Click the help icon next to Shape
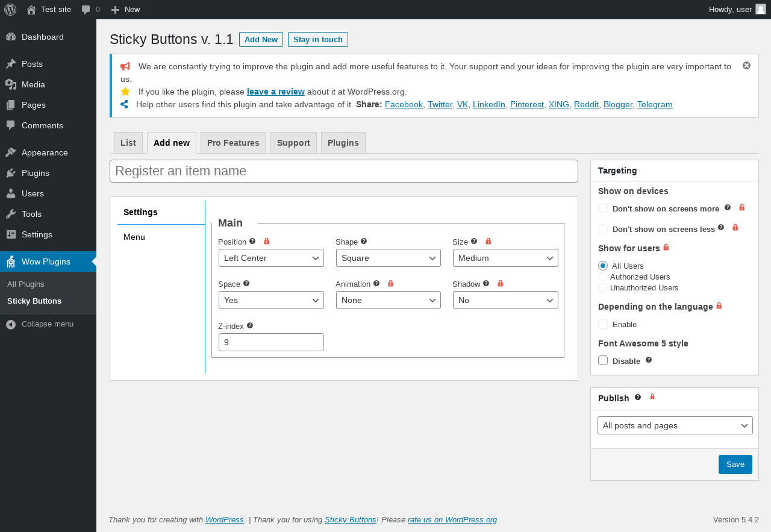The height and width of the screenshot is (532, 771). [x=364, y=241]
